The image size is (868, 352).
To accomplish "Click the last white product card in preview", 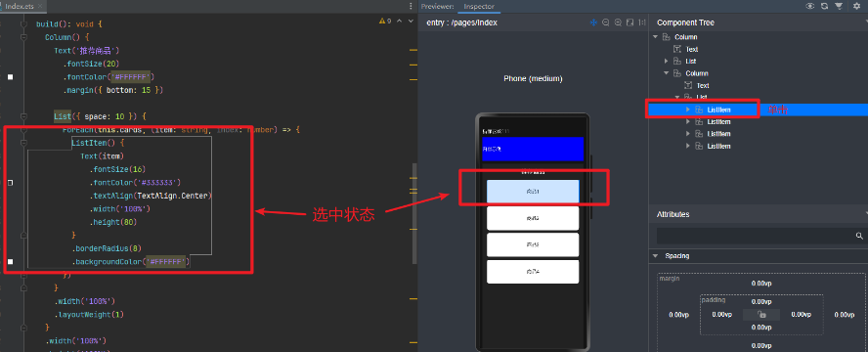I will click(533, 272).
